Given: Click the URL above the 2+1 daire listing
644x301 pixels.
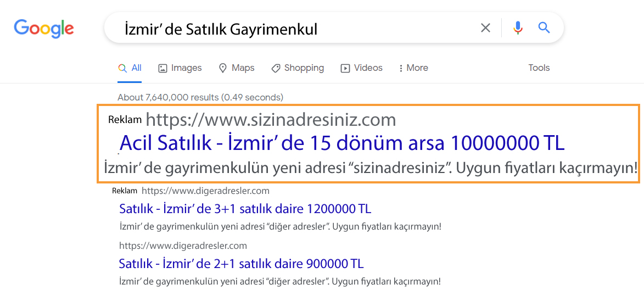Looking at the screenshot, I should pos(183,246).
